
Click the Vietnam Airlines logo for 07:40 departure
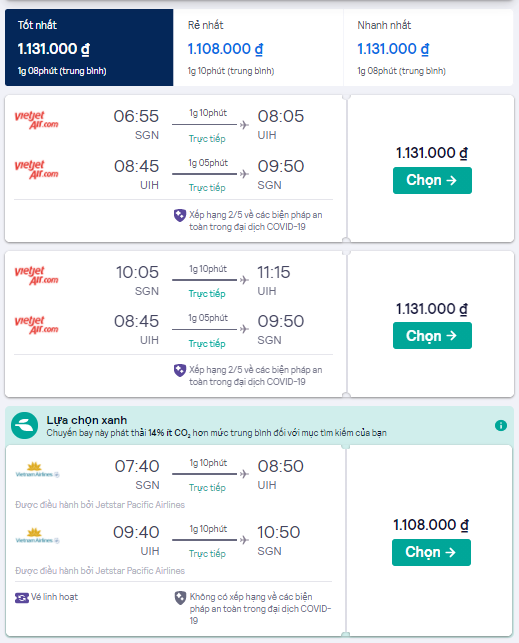tap(37, 470)
